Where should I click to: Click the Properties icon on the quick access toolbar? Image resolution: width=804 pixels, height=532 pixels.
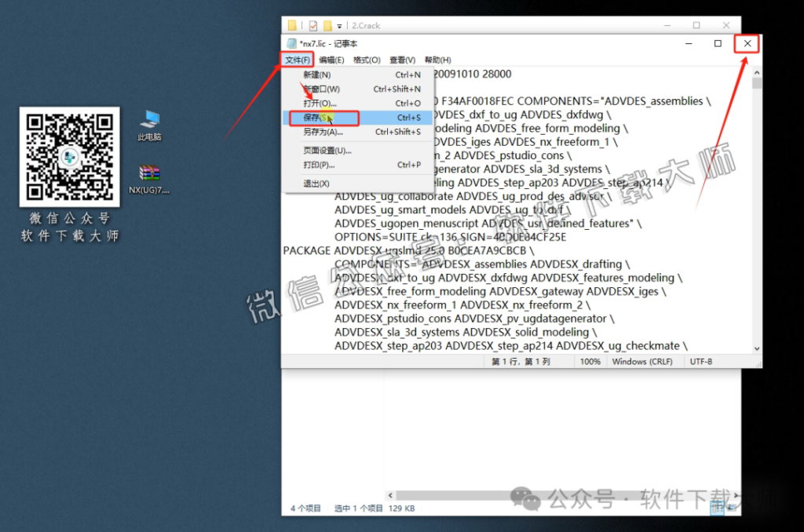click(312, 24)
